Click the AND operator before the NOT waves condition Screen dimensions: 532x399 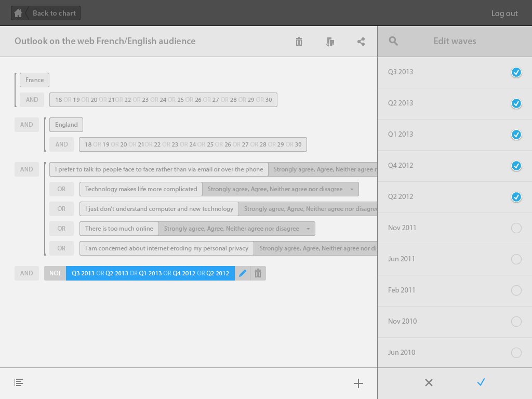(26, 273)
